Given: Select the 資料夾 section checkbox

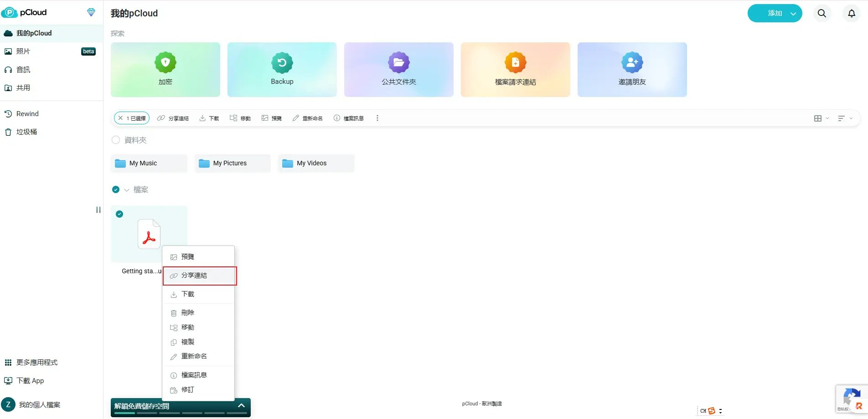Looking at the screenshot, I should point(116,140).
